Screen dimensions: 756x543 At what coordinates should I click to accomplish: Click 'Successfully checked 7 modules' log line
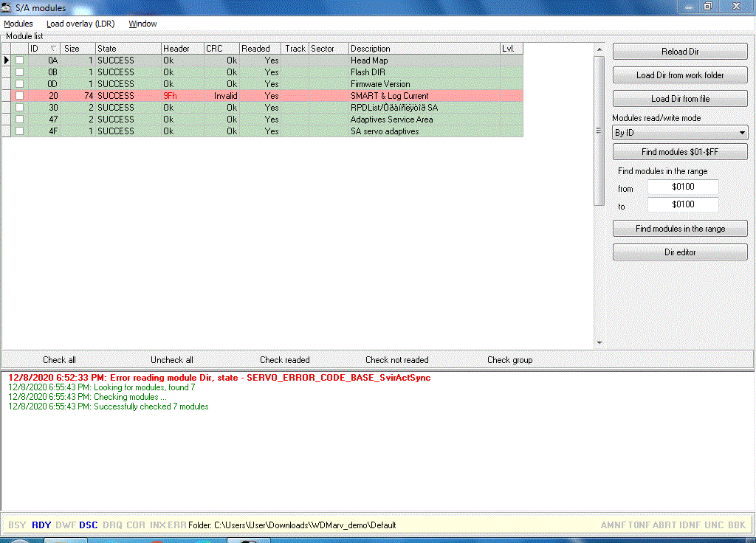tap(108, 407)
